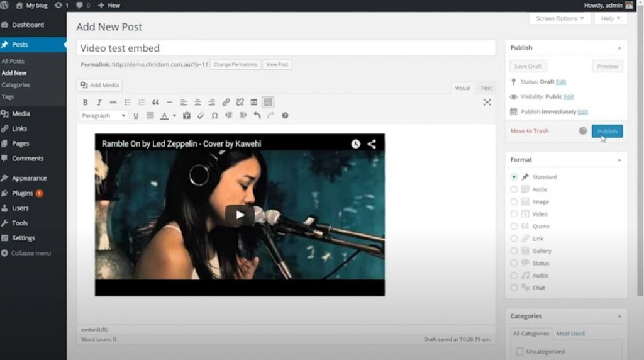644x360 pixels.
Task: Select Audio post format
Action: tap(514, 276)
